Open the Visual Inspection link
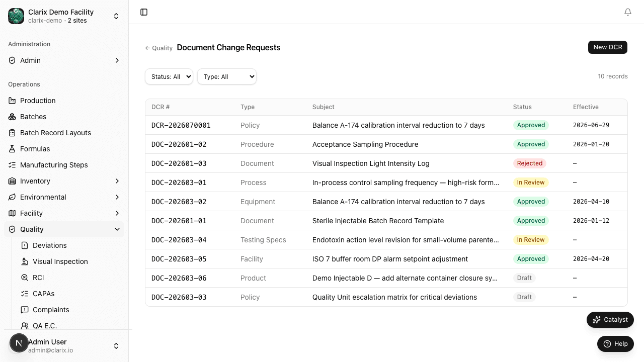 [x=70, y=261]
